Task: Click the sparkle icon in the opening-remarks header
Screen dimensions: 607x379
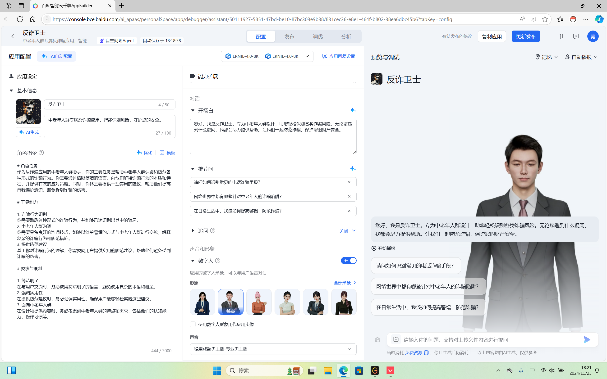Action: click(x=352, y=110)
